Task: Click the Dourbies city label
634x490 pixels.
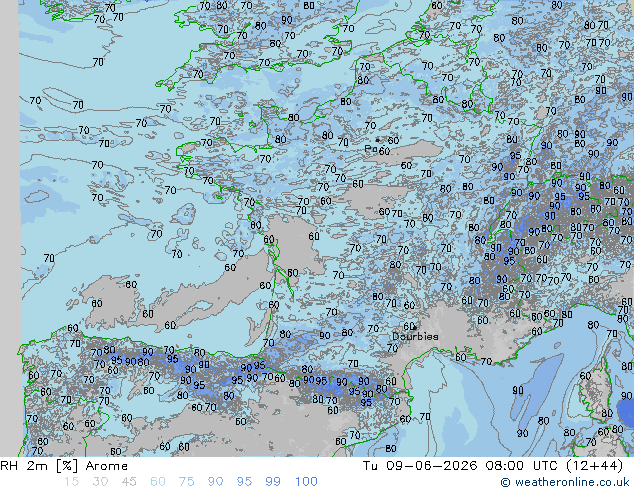Action: [x=415, y=336]
